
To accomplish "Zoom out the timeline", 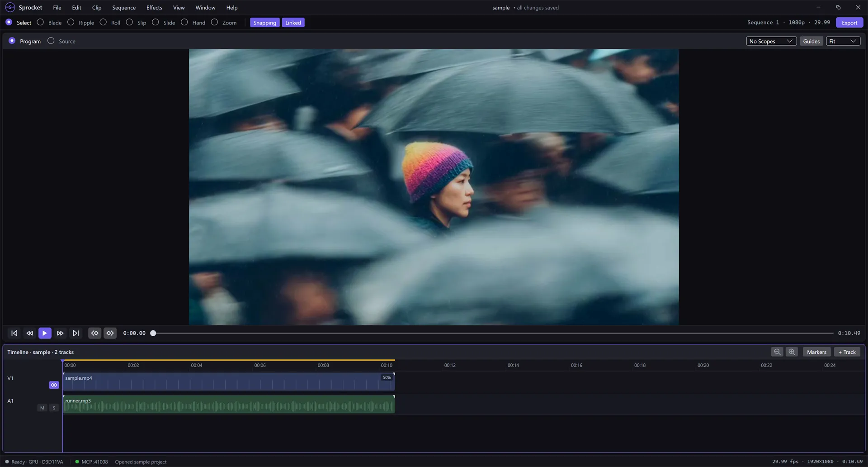I will tap(777, 352).
